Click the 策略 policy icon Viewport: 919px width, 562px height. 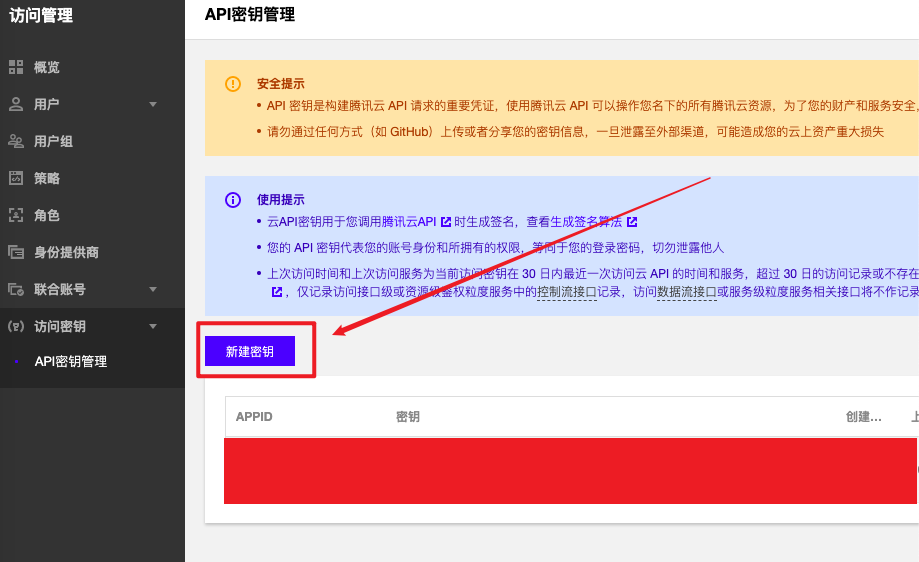tap(16, 178)
